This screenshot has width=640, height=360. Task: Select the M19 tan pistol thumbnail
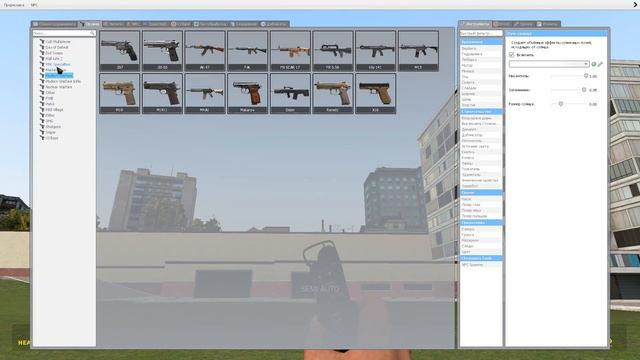[x=119, y=93]
